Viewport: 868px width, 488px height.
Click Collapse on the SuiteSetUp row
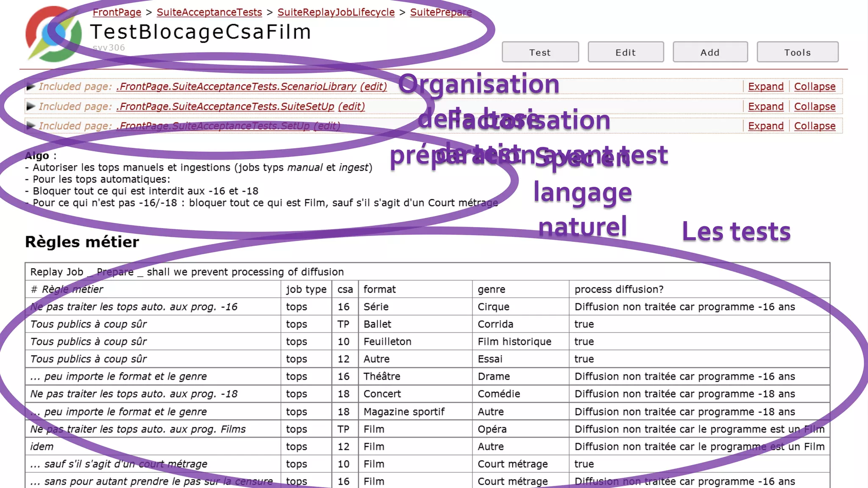pyautogui.click(x=815, y=106)
